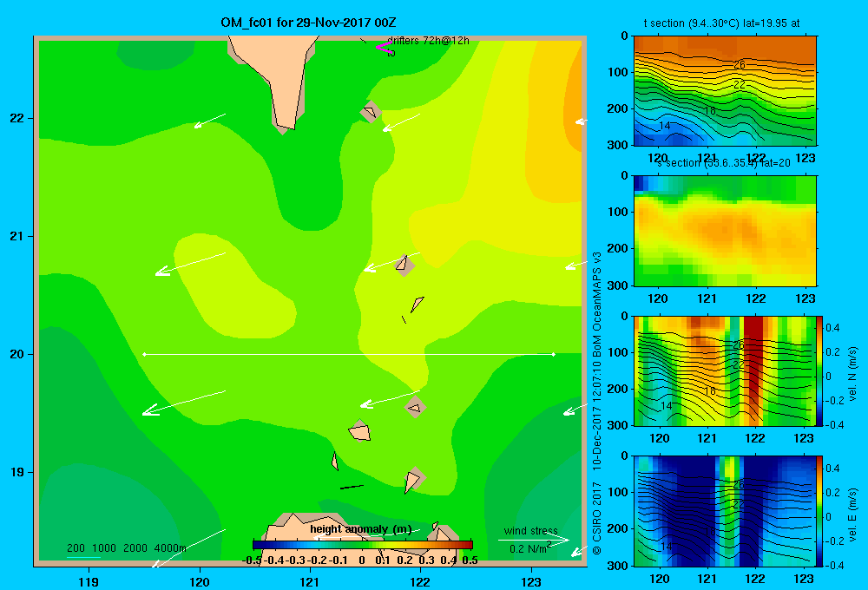The height and width of the screenshot is (590, 868).
Task: Click the west endpoint of the section line
Action: (144, 354)
